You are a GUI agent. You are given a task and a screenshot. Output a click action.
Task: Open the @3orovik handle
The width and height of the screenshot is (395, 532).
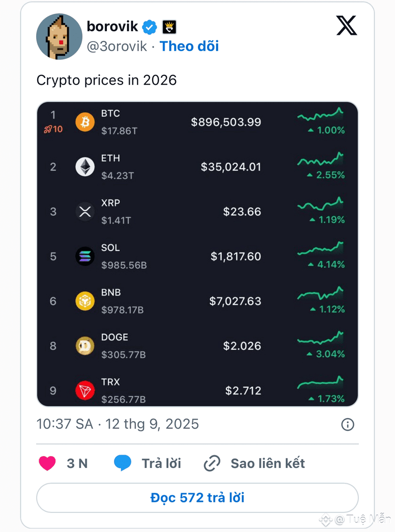click(x=117, y=46)
